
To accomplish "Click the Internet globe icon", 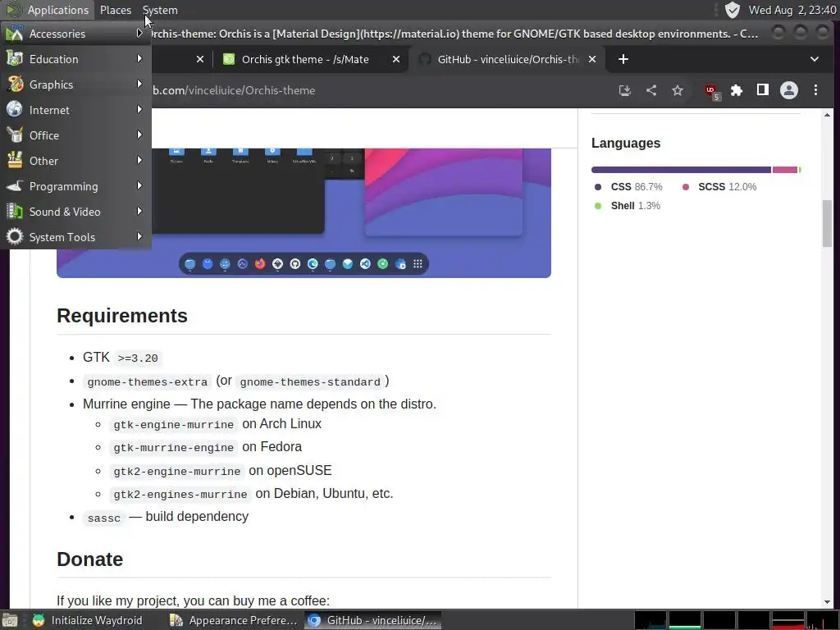I will point(15,109).
